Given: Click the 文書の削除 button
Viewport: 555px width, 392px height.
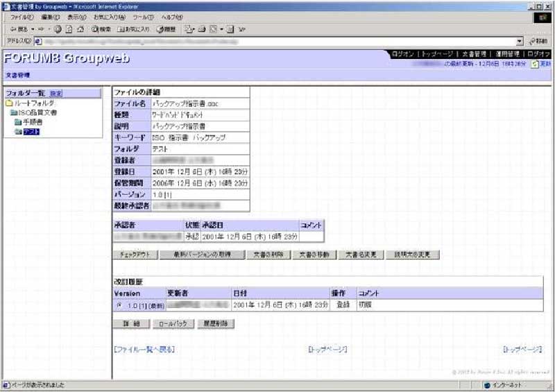Looking at the screenshot, I should pos(268,255).
